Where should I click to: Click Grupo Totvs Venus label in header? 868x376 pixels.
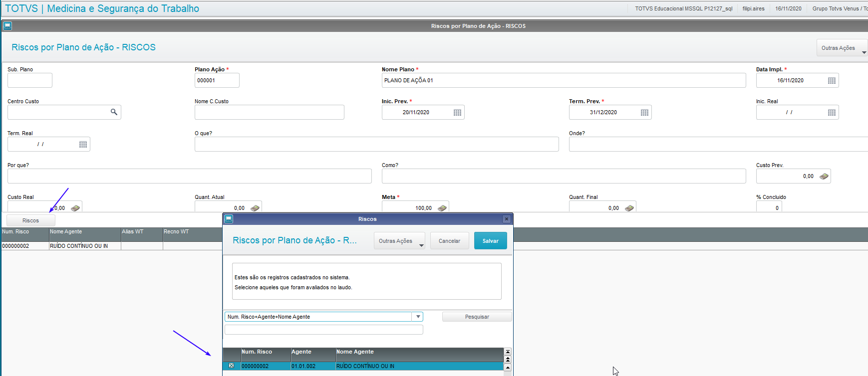coord(840,8)
